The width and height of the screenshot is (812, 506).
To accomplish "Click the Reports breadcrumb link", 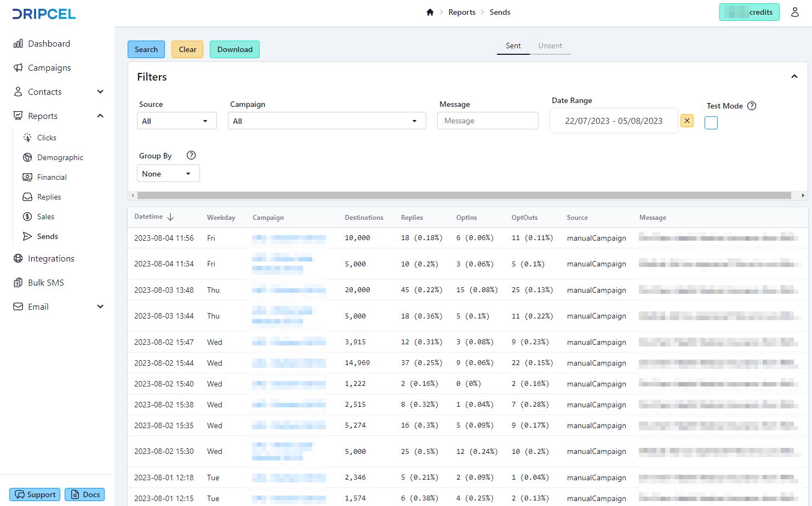I will [462, 12].
